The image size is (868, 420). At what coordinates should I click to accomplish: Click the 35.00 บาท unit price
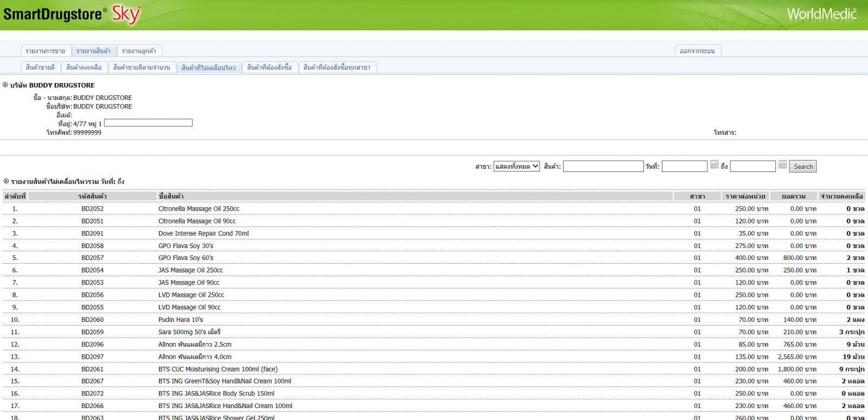(x=753, y=234)
